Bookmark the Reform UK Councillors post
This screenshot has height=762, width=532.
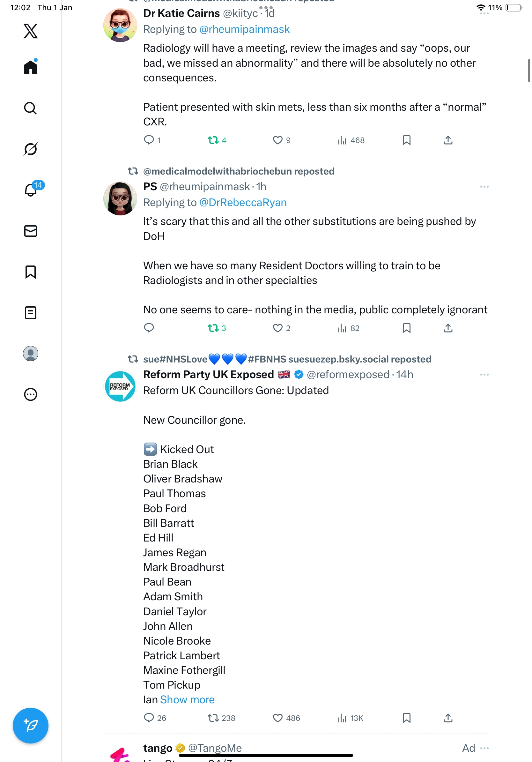pyautogui.click(x=406, y=718)
